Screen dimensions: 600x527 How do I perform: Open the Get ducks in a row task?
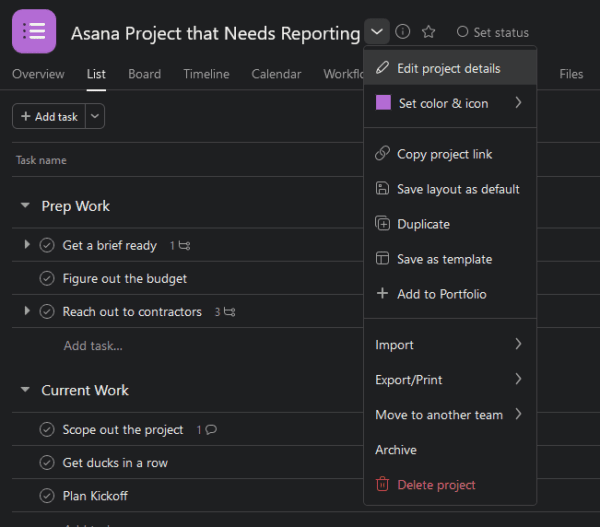[115, 463]
